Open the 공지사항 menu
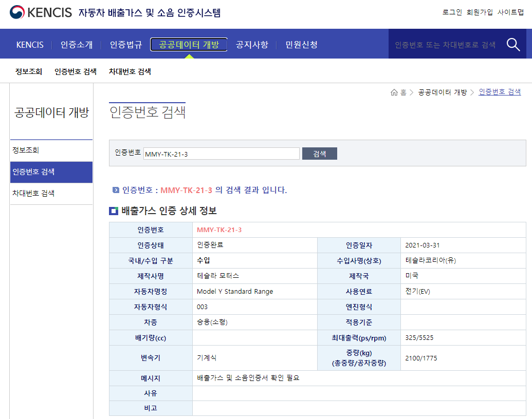The width and height of the screenshot is (532, 419). (x=252, y=45)
